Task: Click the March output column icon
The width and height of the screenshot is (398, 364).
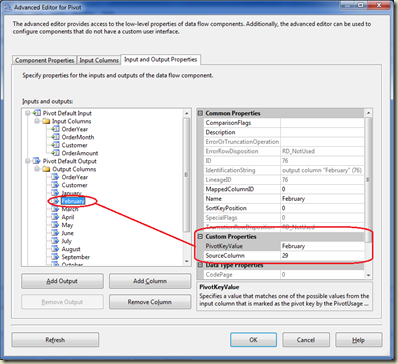Action: pyautogui.click(x=55, y=209)
